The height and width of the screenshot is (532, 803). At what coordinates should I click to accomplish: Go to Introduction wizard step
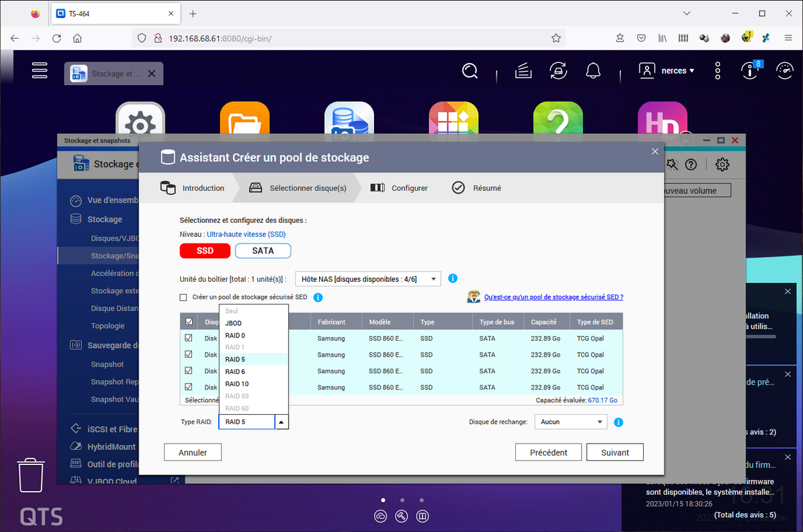pos(192,188)
